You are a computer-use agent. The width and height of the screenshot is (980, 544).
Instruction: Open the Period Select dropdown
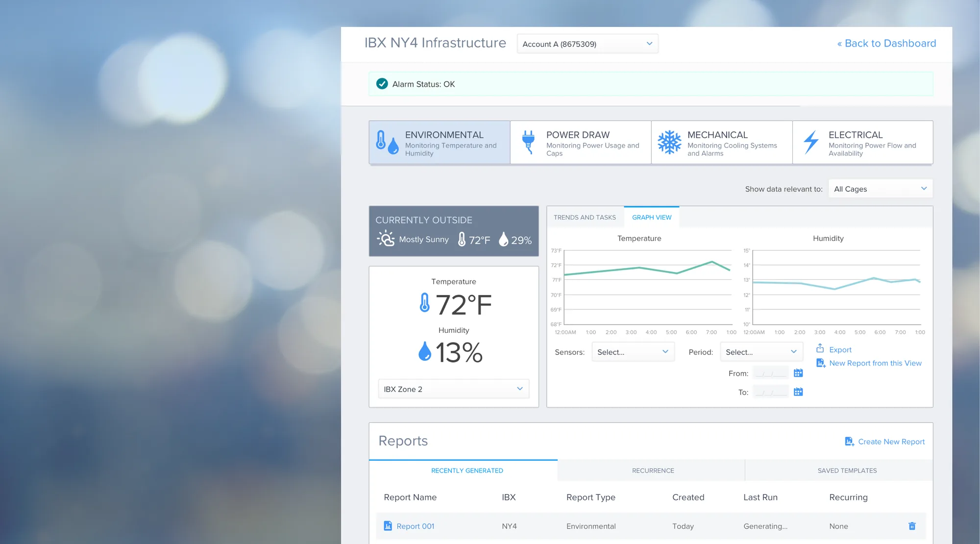click(761, 352)
